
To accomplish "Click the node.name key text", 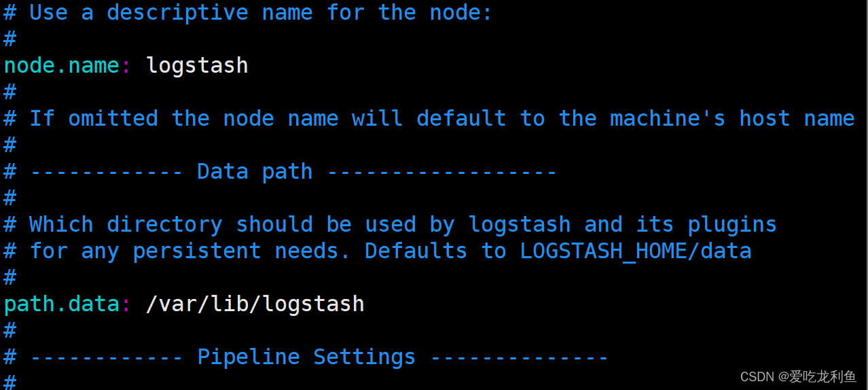I will [62, 65].
